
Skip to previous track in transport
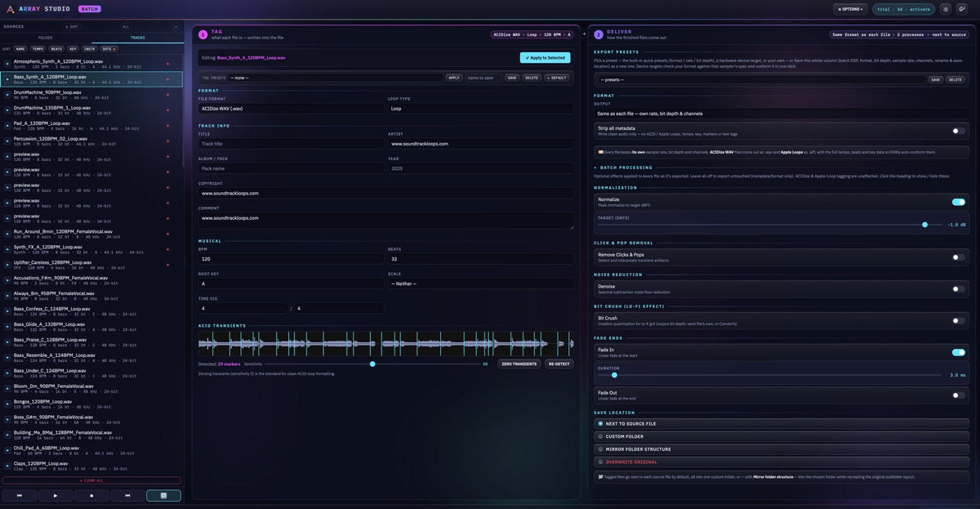pyautogui.click(x=20, y=495)
